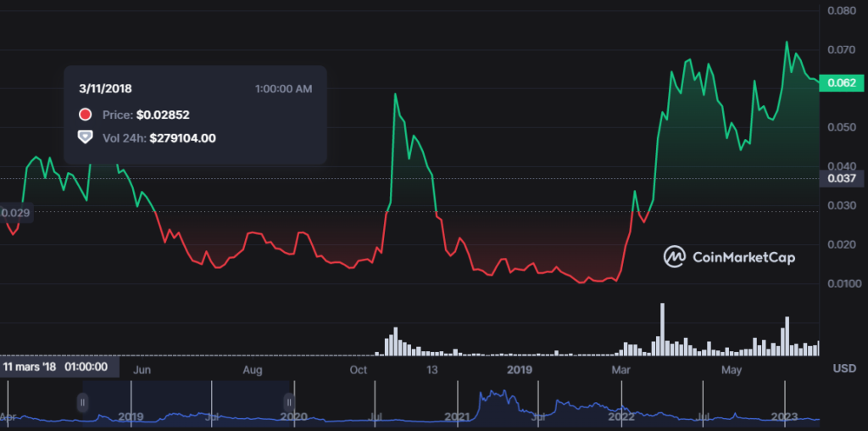Click the 0.030 y-axis value
Image resolution: width=868 pixels, height=431 pixels.
point(842,205)
